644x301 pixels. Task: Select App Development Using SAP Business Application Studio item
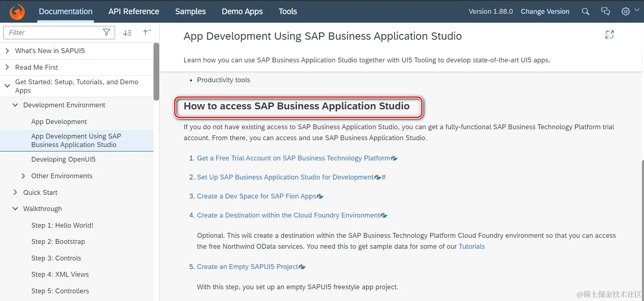coord(77,141)
